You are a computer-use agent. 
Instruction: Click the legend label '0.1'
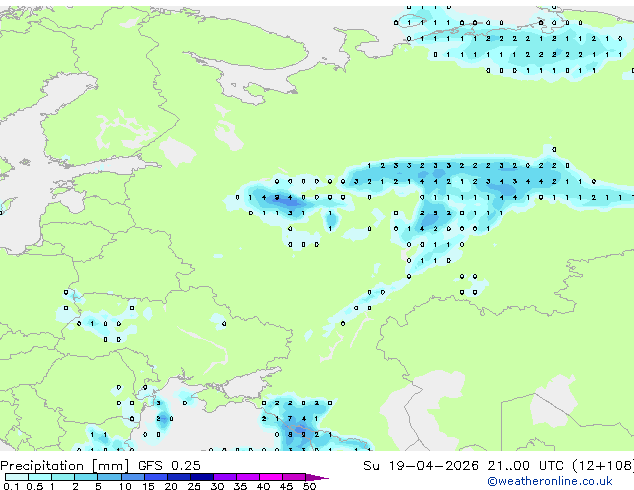pyautogui.click(x=11, y=486)
